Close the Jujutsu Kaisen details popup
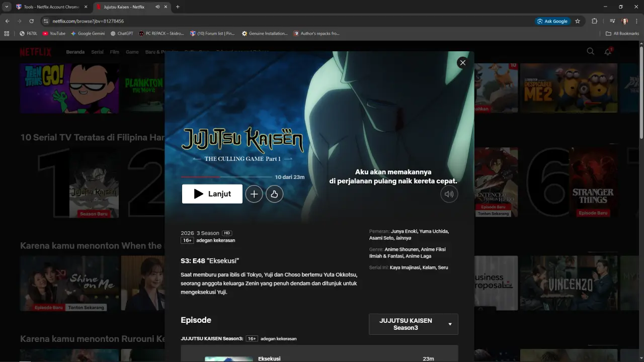This screenshot has width=644, height=362. [x=462, y=63]
